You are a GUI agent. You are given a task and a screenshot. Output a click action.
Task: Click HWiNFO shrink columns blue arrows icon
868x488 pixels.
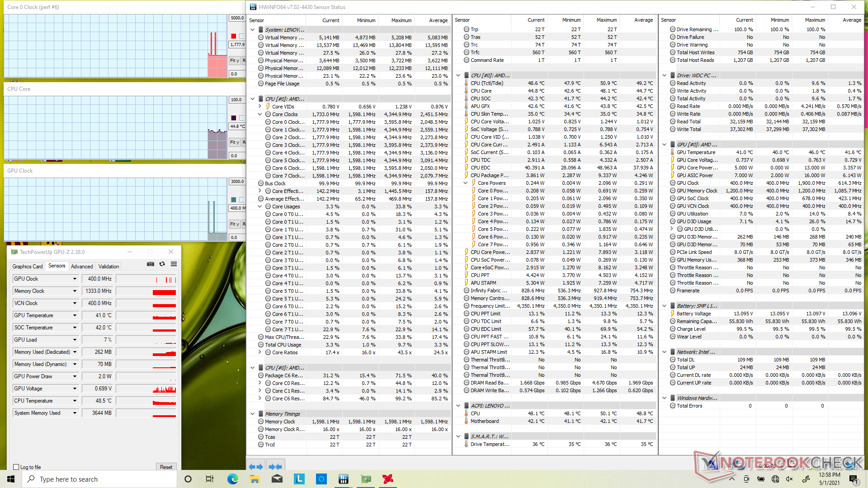(275, 467)
